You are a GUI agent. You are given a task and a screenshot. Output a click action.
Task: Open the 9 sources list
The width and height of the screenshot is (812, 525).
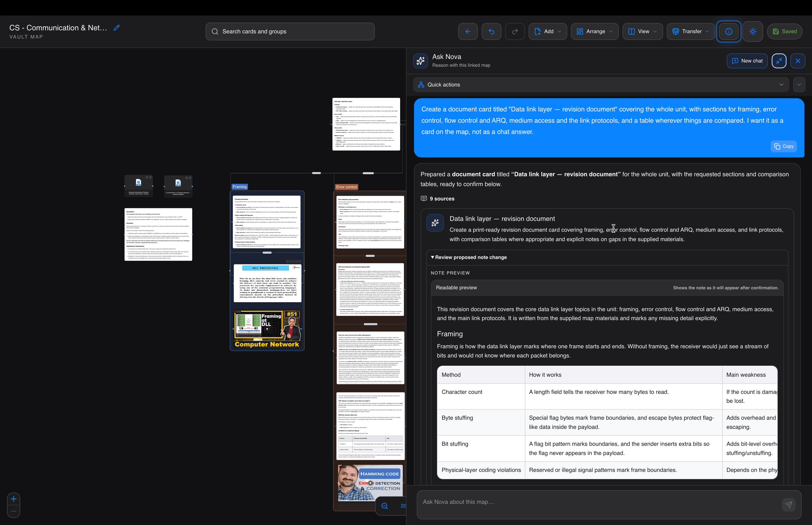coord(437,199)
